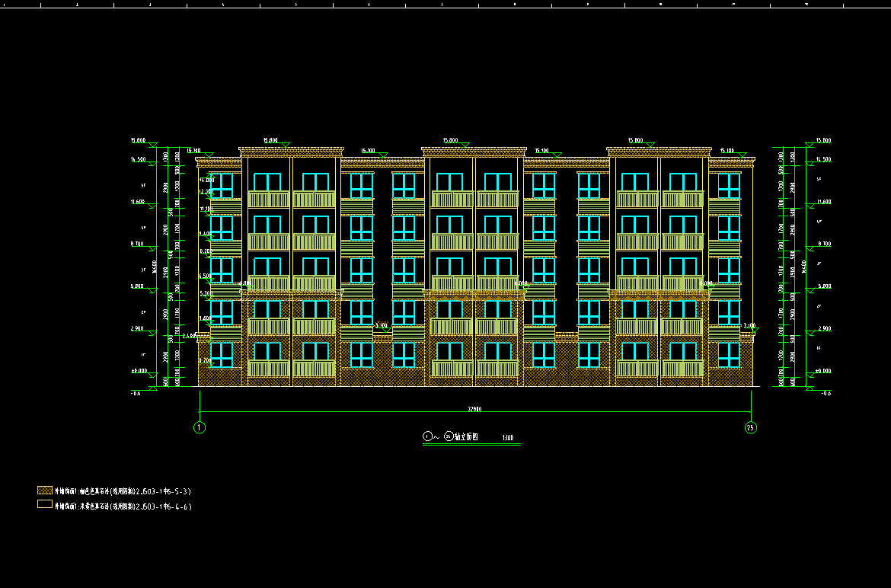The image size is (891, 588).
Task: Pick the 37800 overall width dimension text
Action: (x=474, y=409)
